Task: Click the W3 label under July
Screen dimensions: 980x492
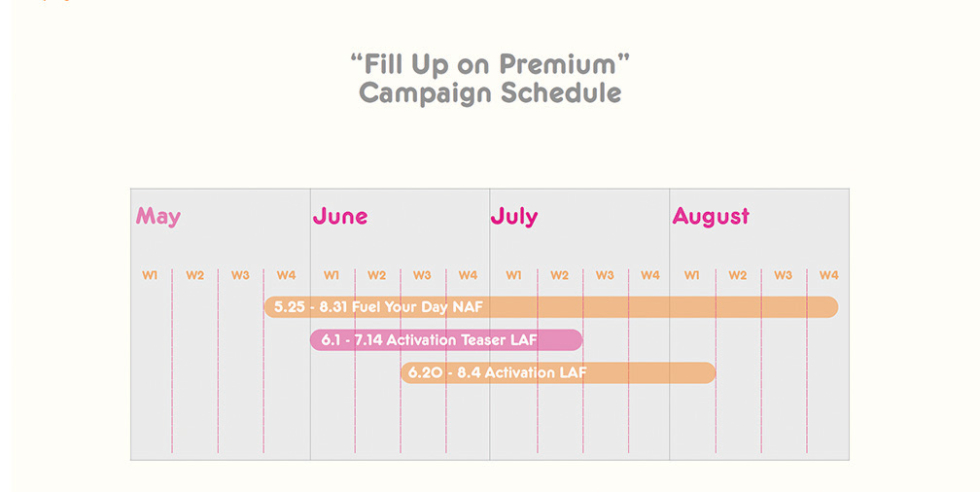Action: (x=605, y=275)
